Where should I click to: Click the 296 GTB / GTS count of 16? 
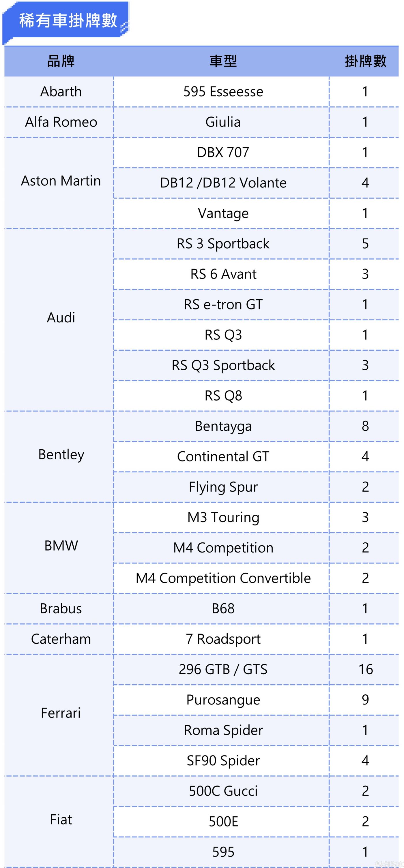(x=365, y=670)
